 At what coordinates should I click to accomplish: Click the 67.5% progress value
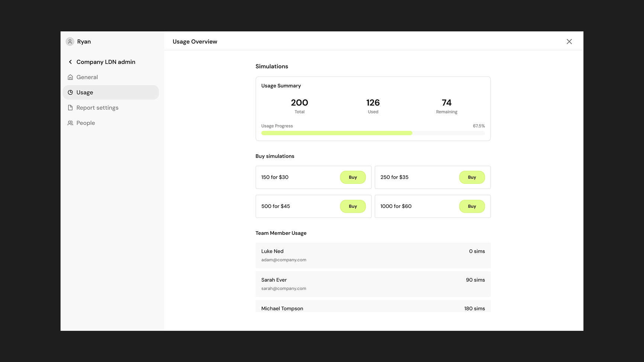tap(479, 126)
